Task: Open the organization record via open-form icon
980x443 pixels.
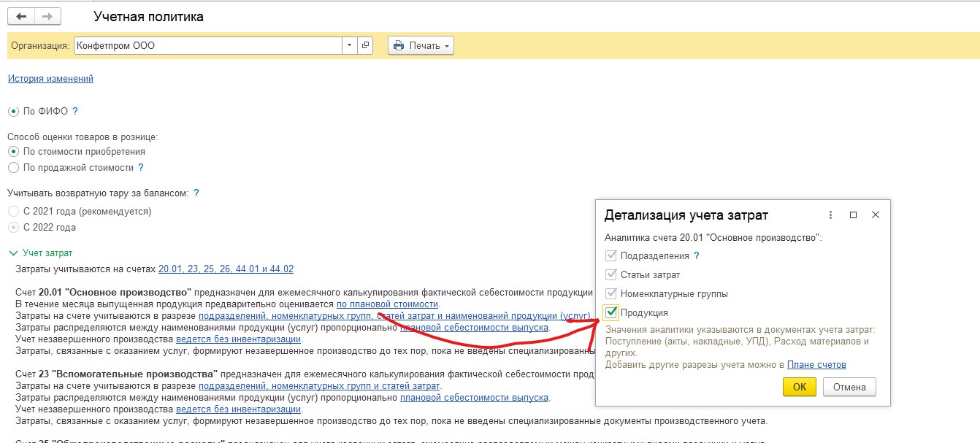Action: 366,45
